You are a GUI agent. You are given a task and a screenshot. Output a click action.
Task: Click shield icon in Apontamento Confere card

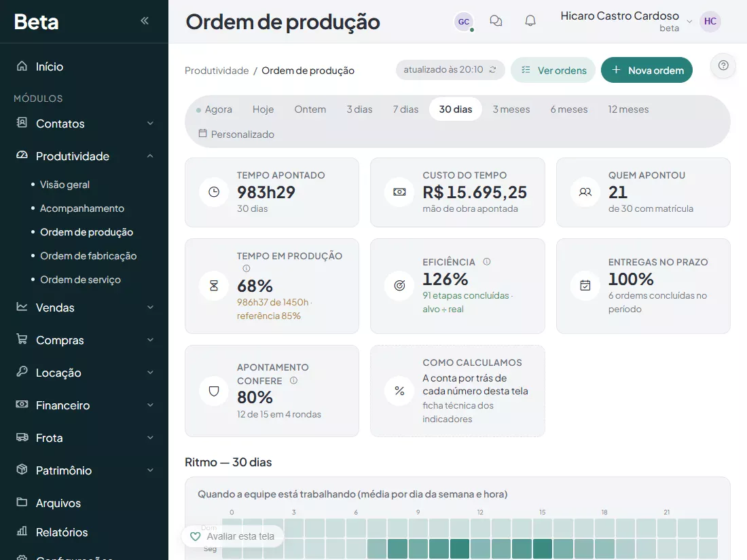(214, 391)
